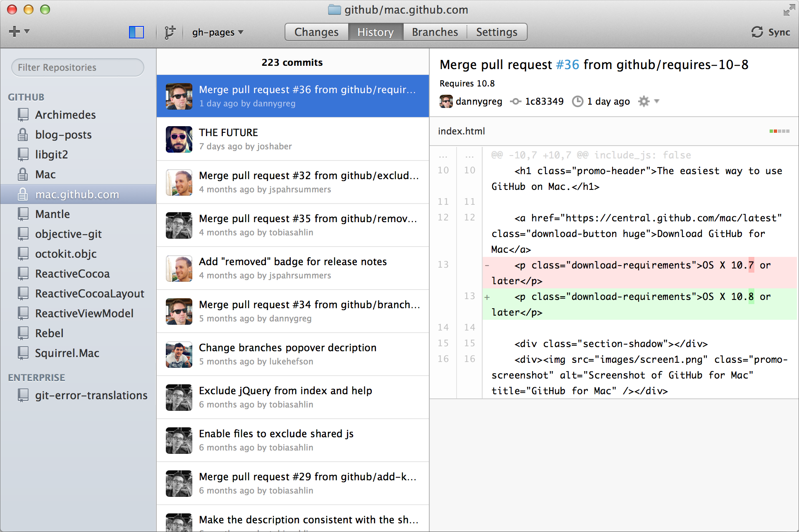
Task: Click the objective-git repository book icon
Action: 23,234
